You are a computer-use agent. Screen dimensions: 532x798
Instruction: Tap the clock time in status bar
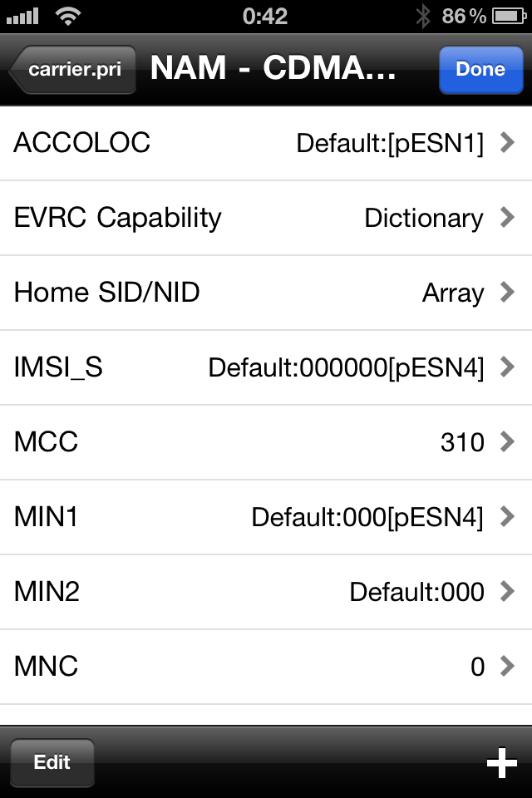(x=264, y=17)
